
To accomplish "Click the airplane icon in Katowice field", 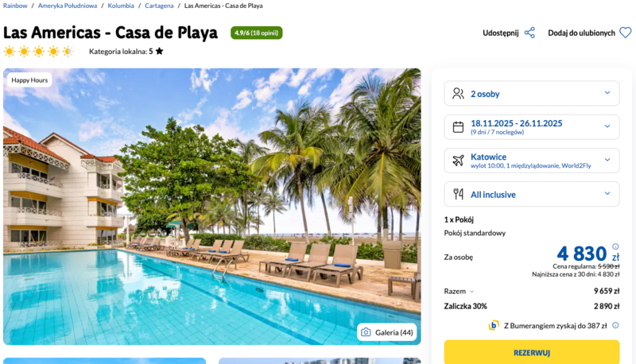I will tap(458, 161).
